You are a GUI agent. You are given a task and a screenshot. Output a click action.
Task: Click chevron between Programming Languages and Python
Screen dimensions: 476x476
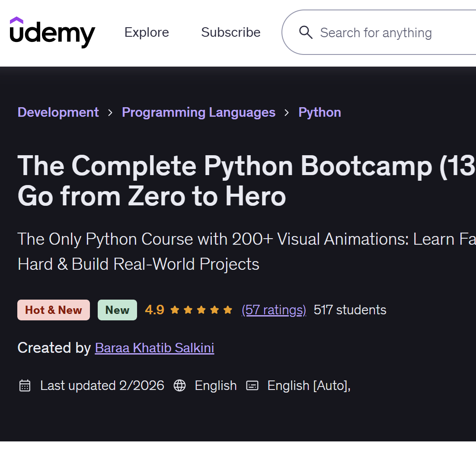point(287,113)
